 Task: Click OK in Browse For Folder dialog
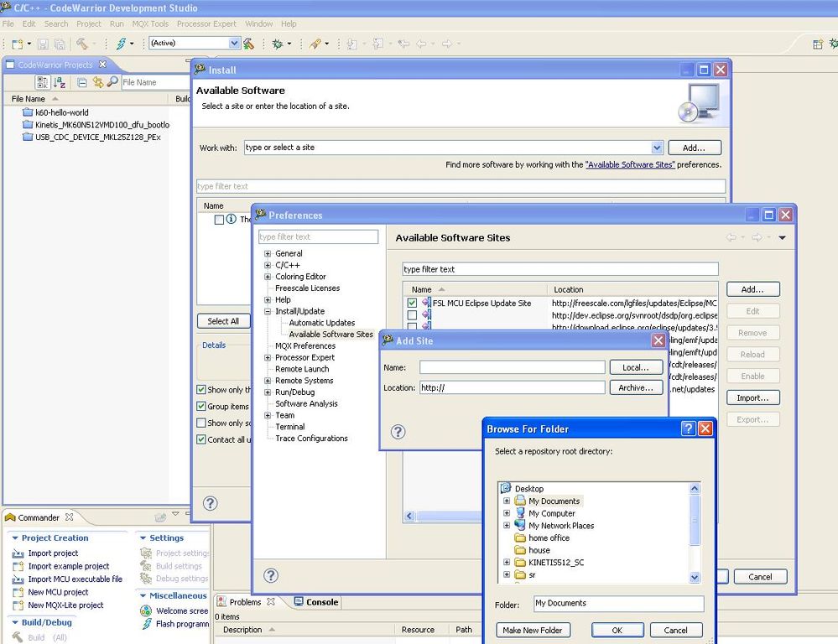click(617, 630)
